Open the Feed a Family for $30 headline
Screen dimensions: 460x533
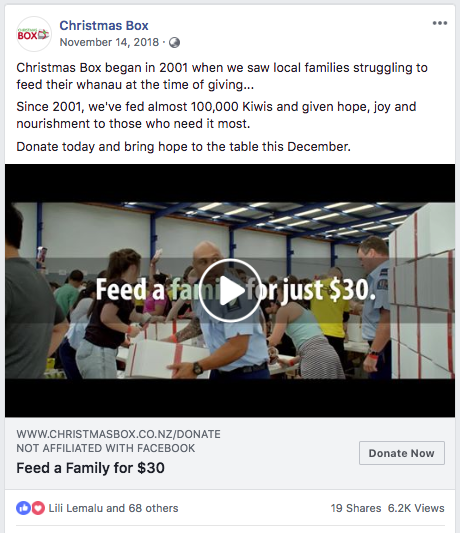pyautogui.click(x=90, y=468)
